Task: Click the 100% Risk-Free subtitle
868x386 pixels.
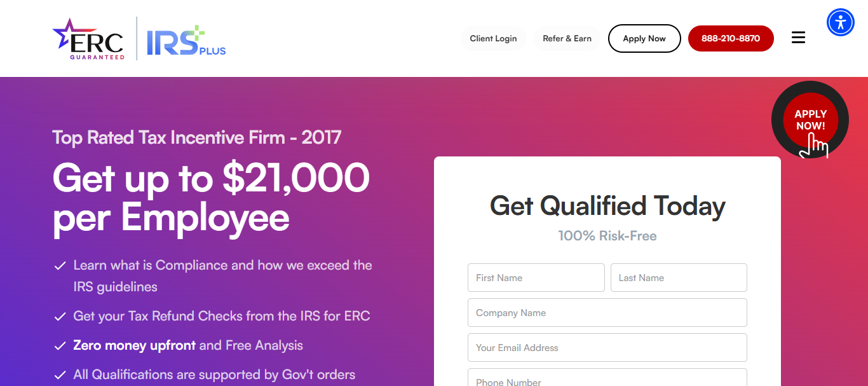Action: pyautogui.click(x=607, y=236)
